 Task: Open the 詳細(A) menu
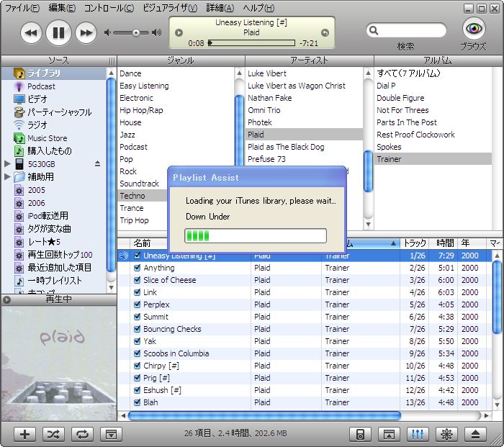[x=220, y=8]
